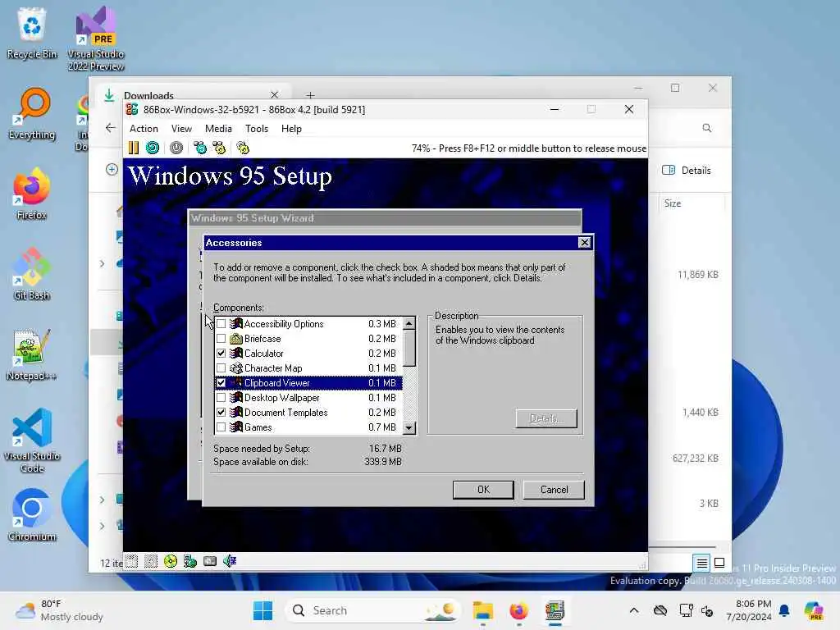840x630 pixels.
Task: Click the network status bar icon
Action: coord(190,561)
